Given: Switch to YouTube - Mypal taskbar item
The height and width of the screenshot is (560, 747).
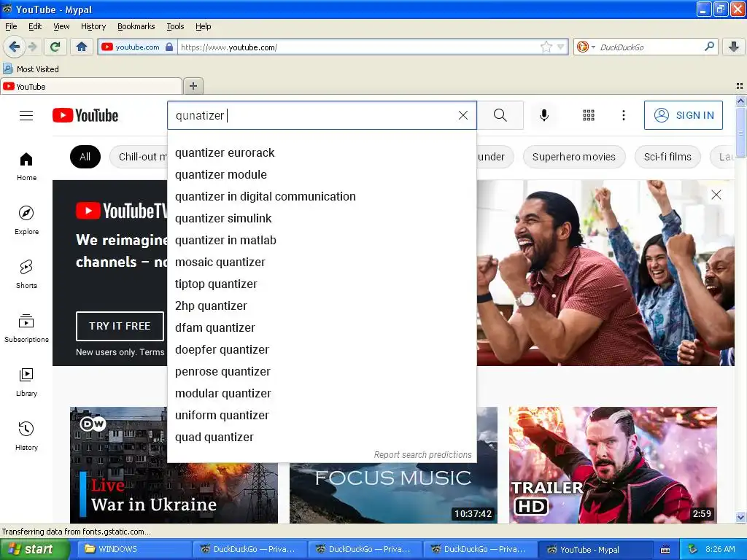Looking at the screenshot, I should click(x=595, y=549).
